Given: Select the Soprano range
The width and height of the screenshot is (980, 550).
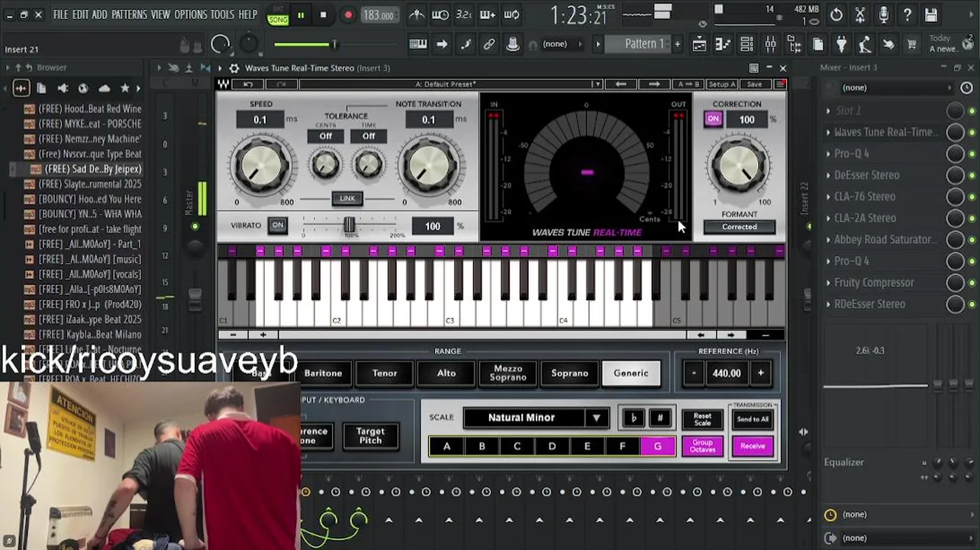Looking at the screenshot, I should (x=570, y=374).
